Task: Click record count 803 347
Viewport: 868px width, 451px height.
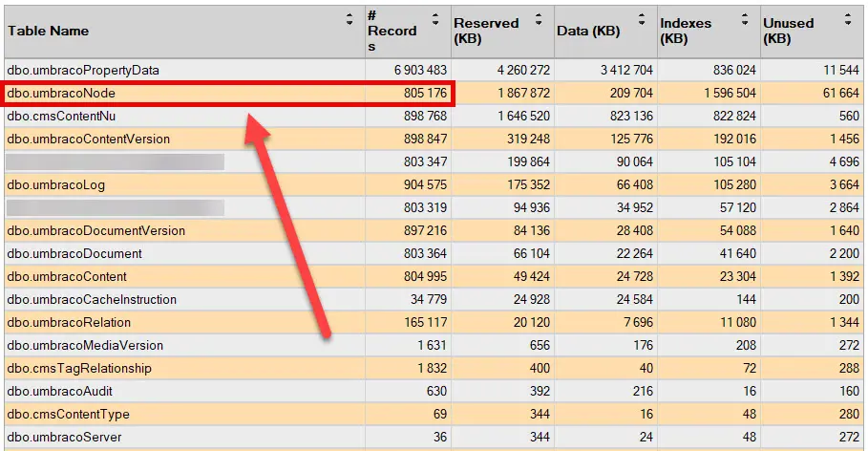Action: [425, 161]
